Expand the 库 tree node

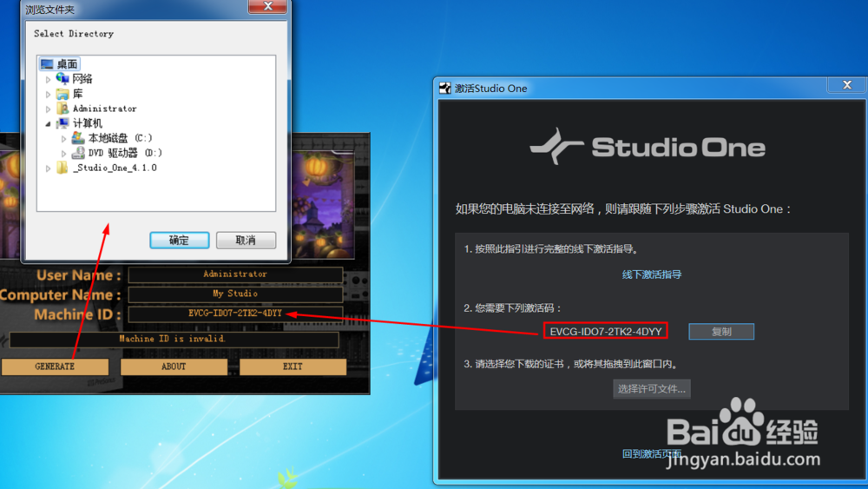[48, 95]
